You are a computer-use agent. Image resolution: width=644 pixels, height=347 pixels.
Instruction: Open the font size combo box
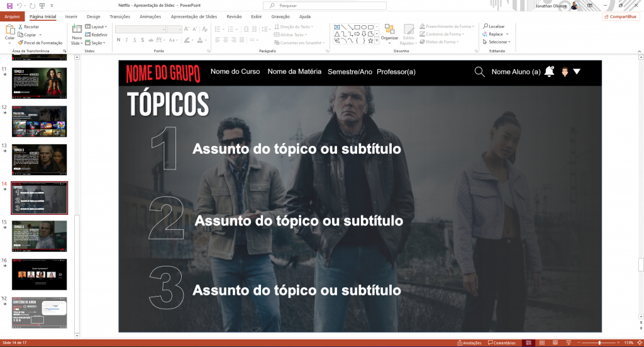click(174, 29)
